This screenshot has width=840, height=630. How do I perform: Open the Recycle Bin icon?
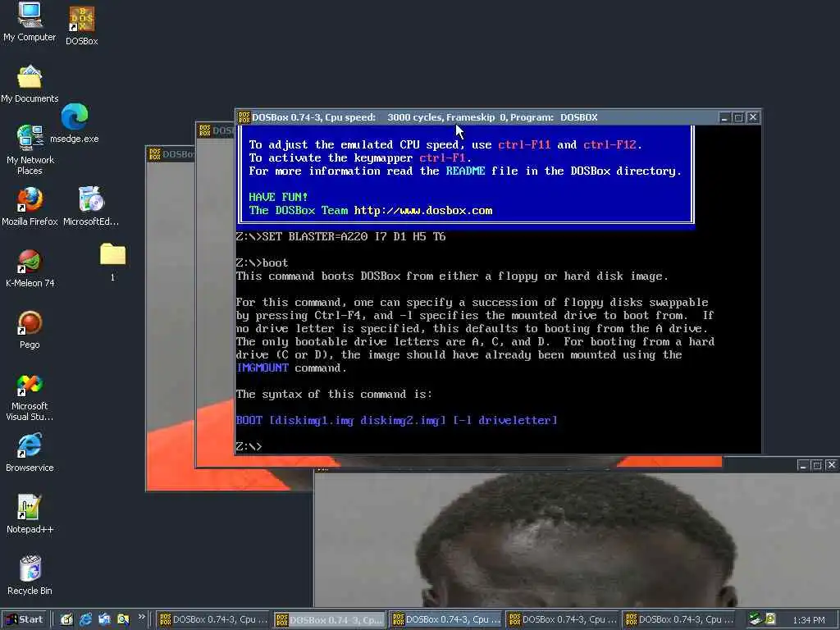pos(30,576)
